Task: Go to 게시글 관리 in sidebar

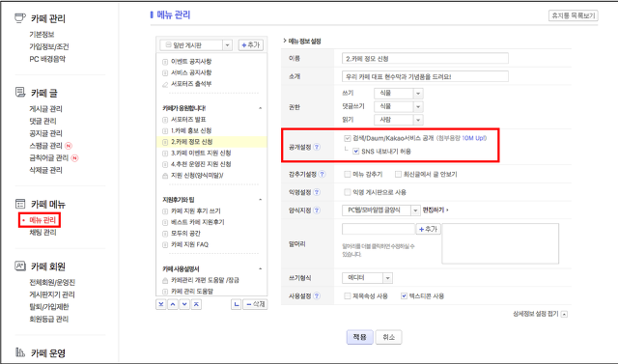Action: point(45,109)
